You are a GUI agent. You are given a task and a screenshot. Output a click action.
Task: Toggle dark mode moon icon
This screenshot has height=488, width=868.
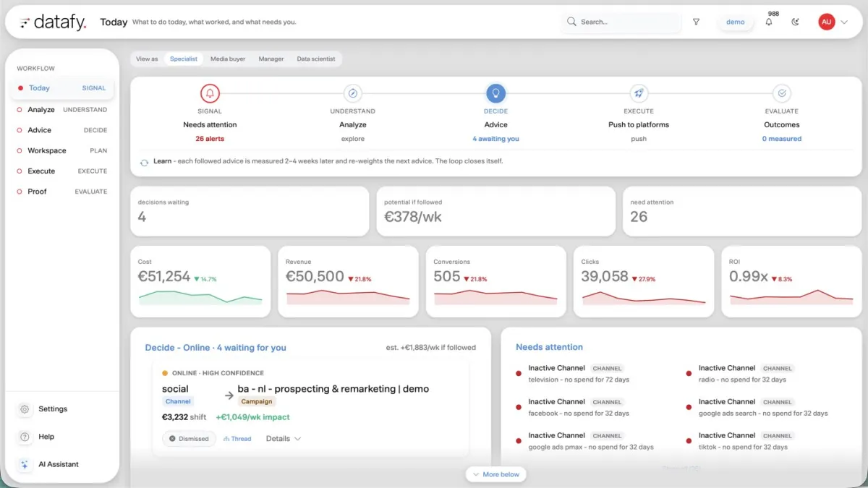coord(796,22)
